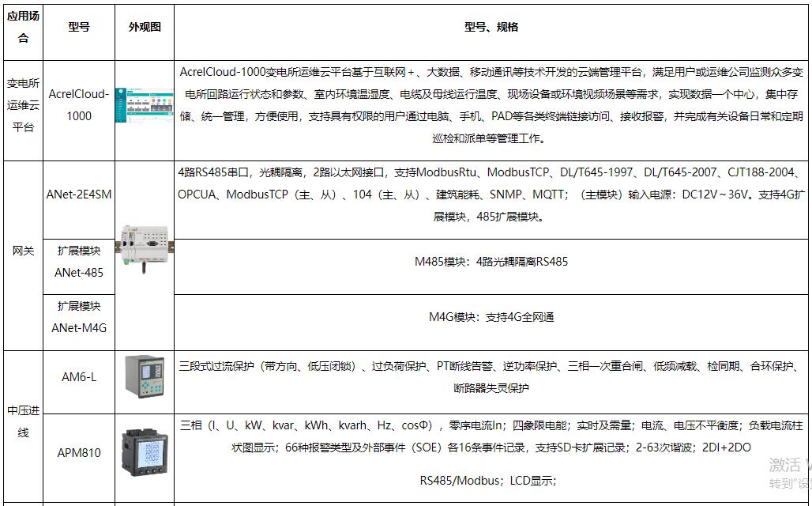This screenshot has width=812, height=506.
Task: Click the 型号 column header cell
Action: pyautogui.click(x=79, y=27)
